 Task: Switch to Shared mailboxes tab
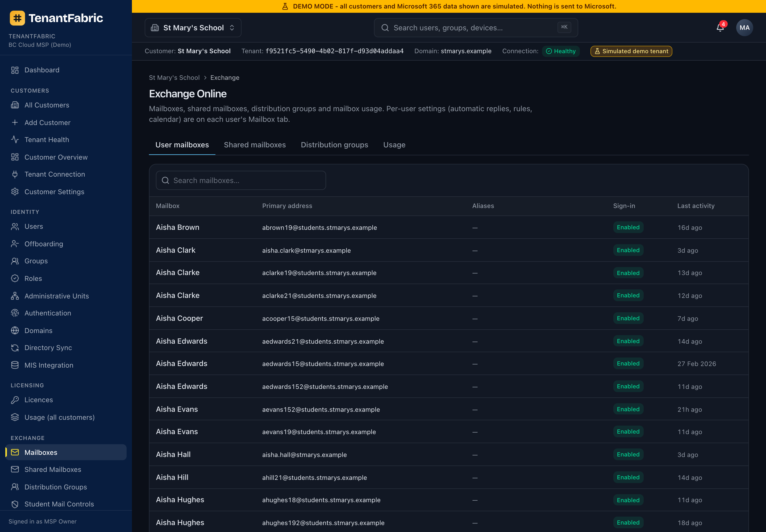point(255,145)
